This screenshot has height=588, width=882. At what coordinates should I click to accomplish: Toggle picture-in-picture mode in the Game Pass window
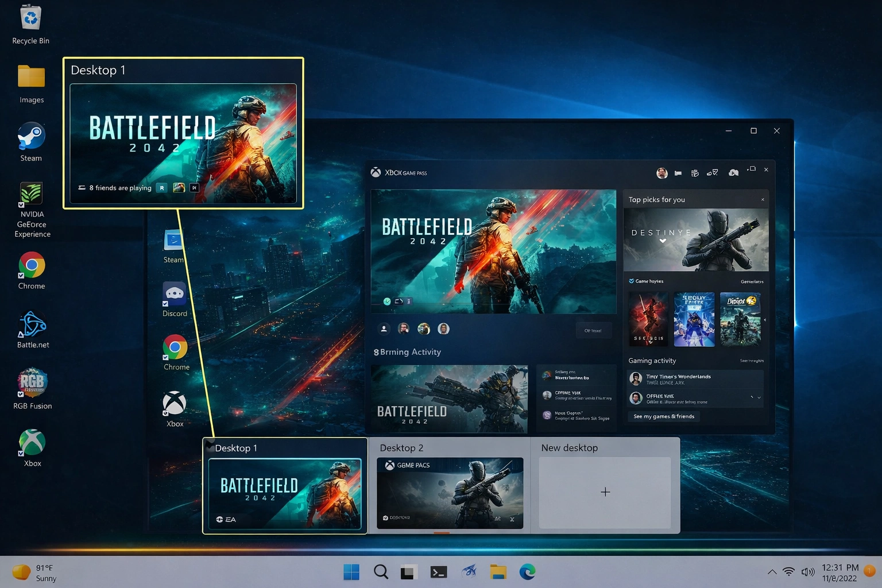[x=751, y=170]
